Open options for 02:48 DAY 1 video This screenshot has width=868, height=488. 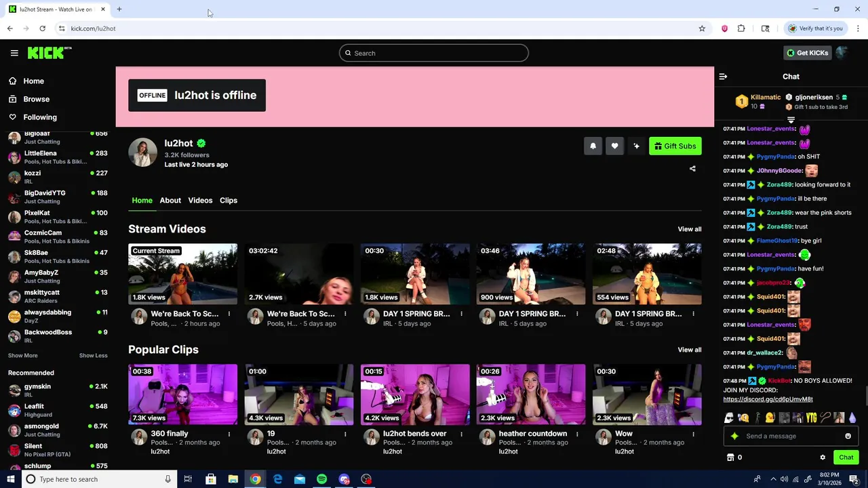tap(693, 314)
